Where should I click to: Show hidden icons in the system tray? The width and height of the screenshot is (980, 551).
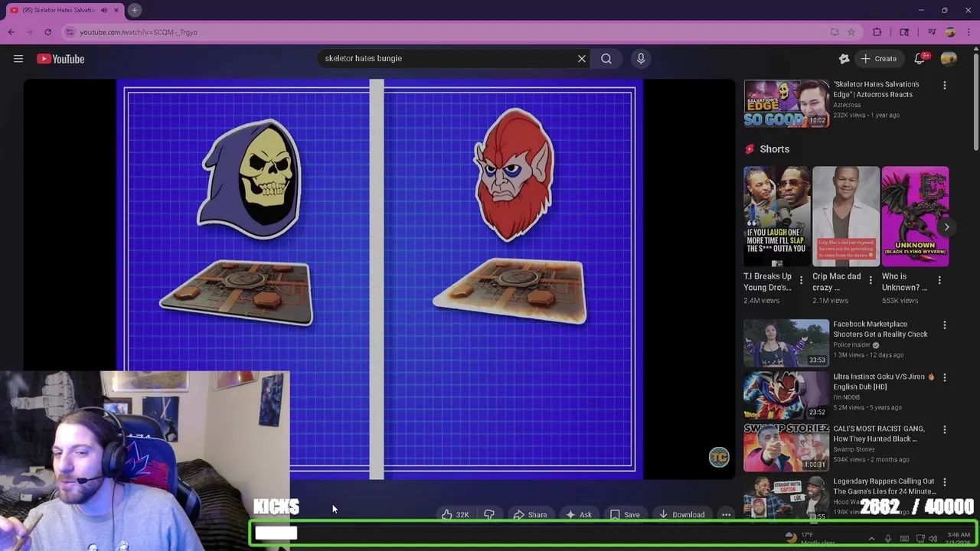[x=871, y=539]
